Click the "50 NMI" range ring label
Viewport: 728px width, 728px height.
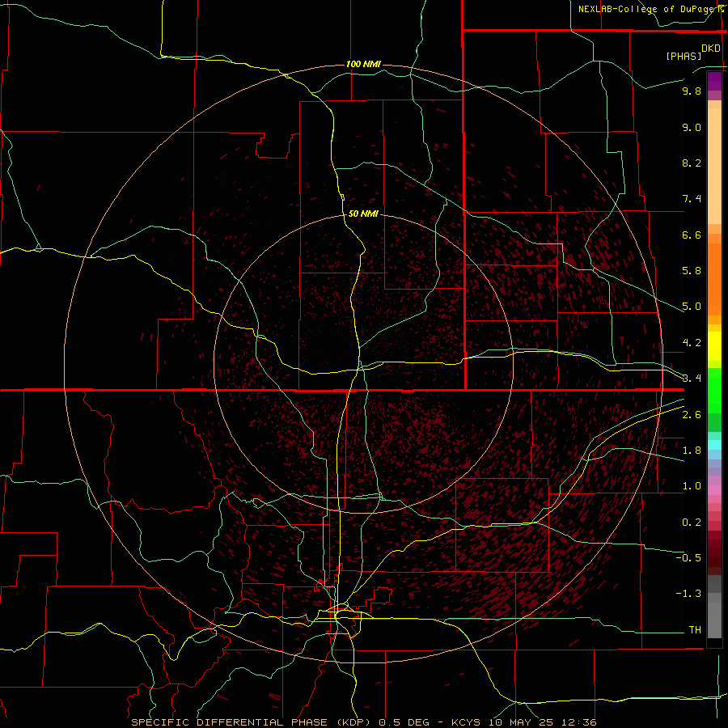pyautogui.click(x=363, y=214)
